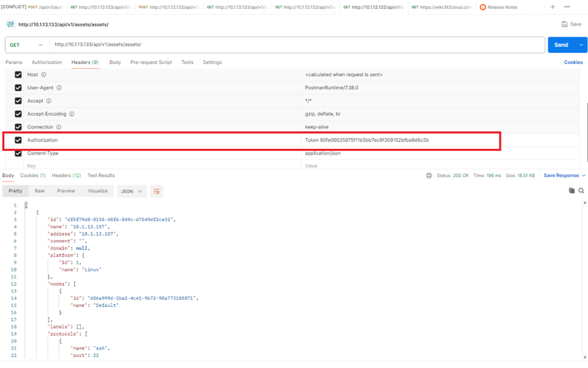Expand the JSON format dropdown
Viewport: 588px width, 368px height.
click(131, 191)
